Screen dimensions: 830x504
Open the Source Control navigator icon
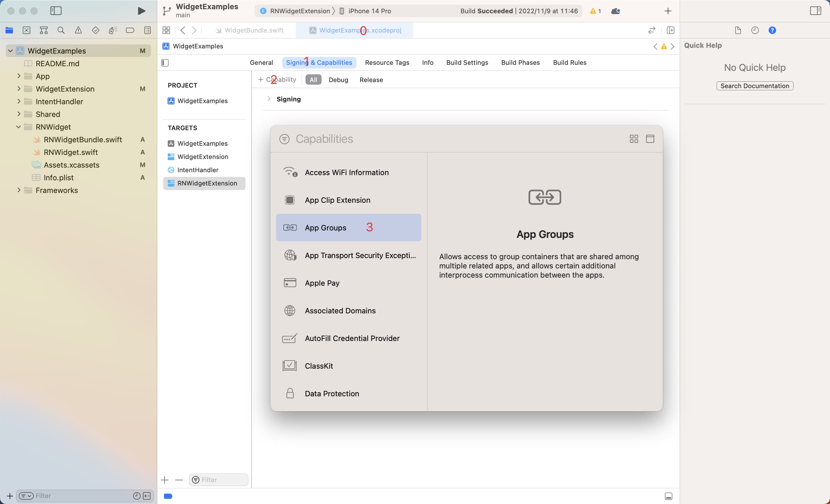(x=26, y=30)
